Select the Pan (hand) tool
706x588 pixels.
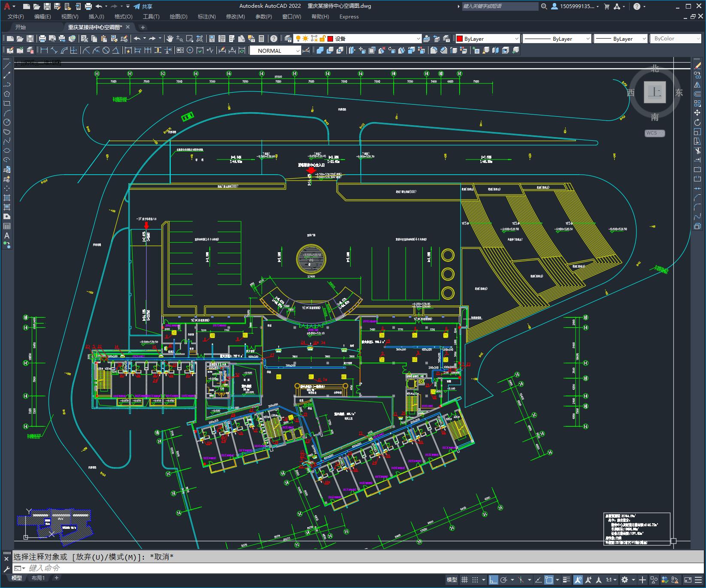click(170, 39)
